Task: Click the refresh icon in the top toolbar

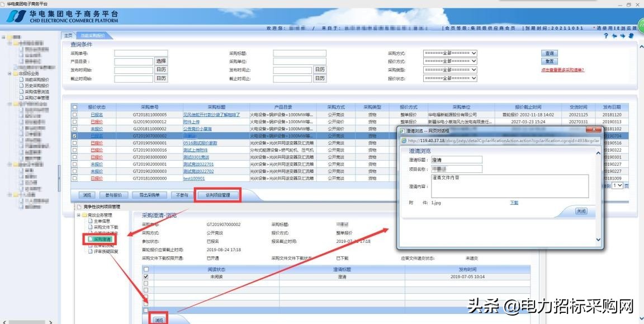Action: tap(631, 35)
